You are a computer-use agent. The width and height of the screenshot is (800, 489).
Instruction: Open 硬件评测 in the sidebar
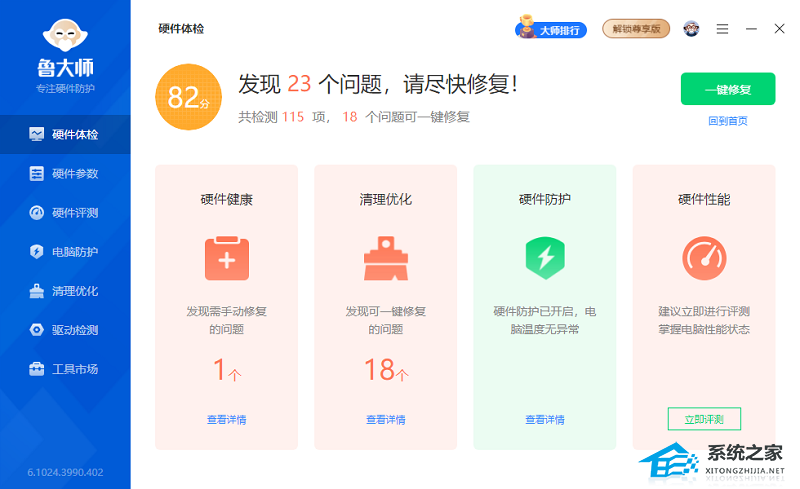click(65, 213)
